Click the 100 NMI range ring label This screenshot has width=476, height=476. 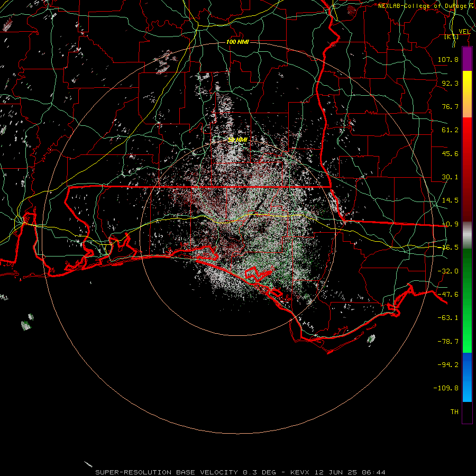237,42
